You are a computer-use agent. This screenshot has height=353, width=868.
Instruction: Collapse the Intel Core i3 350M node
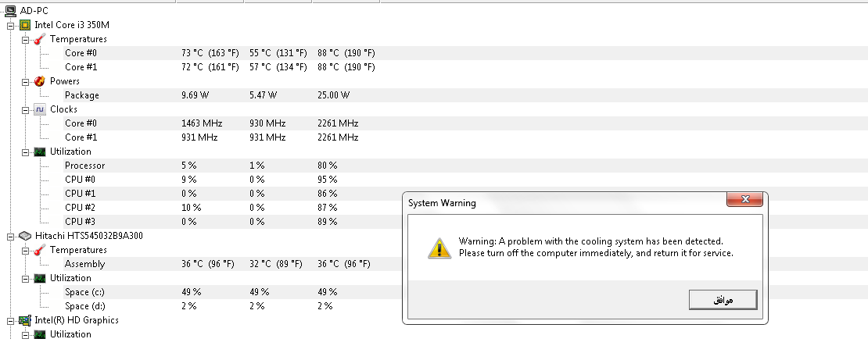10,26
